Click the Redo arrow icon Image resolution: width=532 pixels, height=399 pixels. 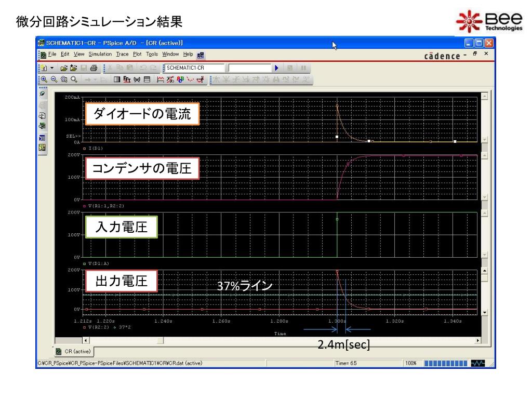(153, 68)
